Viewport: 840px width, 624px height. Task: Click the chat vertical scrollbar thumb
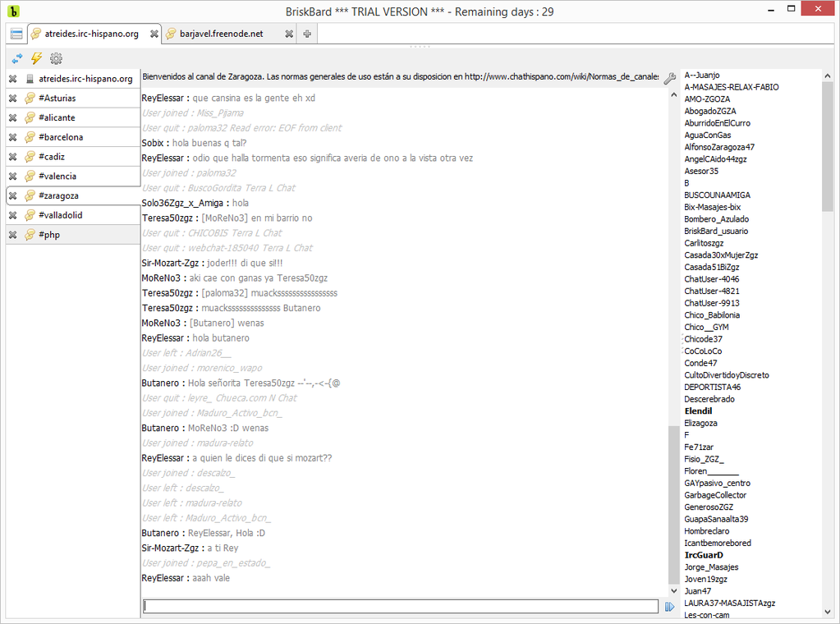pyautogui.click(x=673, y=505)
